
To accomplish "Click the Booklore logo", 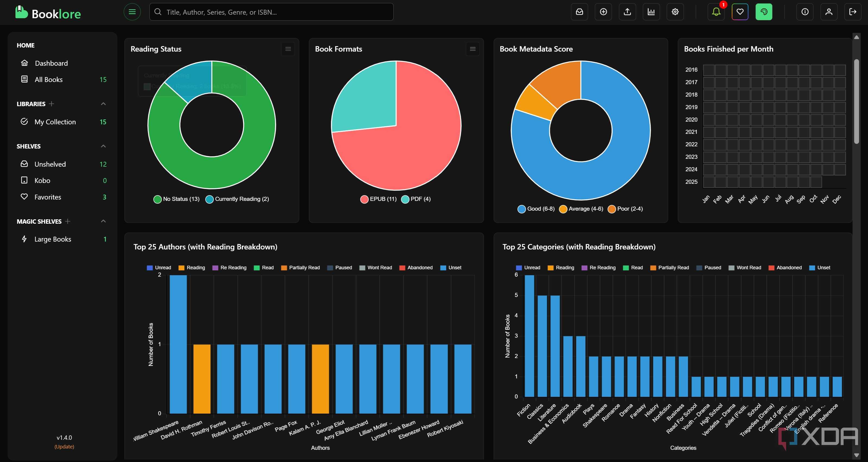I will [x=48, y=13].
